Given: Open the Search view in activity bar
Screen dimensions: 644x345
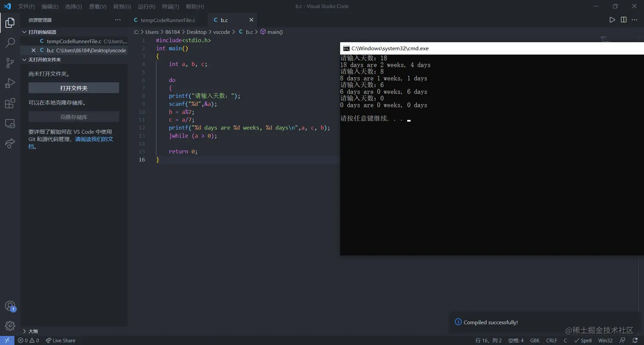Looking at the screenshot, I should (10, 43).
